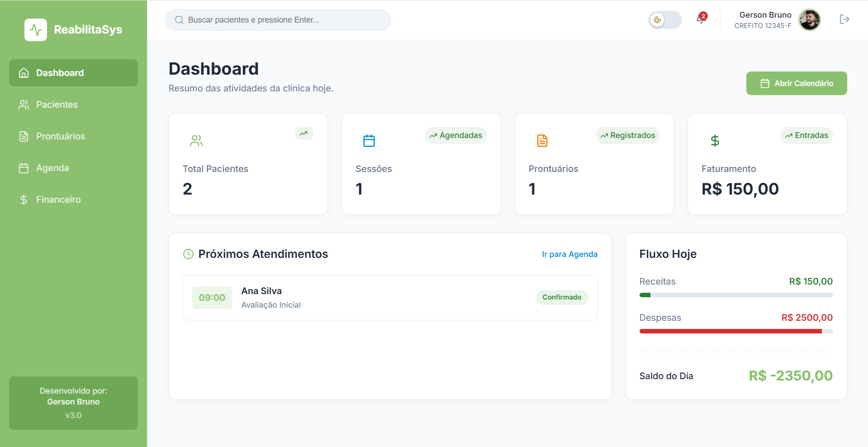
Task: Follow the Ir para Agenda link
Action: point(569,254)
